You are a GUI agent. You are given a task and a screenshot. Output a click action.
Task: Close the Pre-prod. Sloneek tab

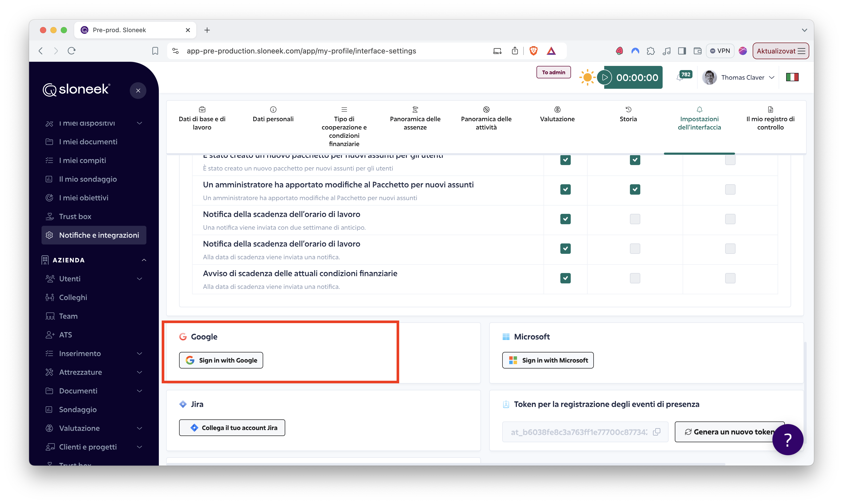pyautogui.click(x=188, y=30)
